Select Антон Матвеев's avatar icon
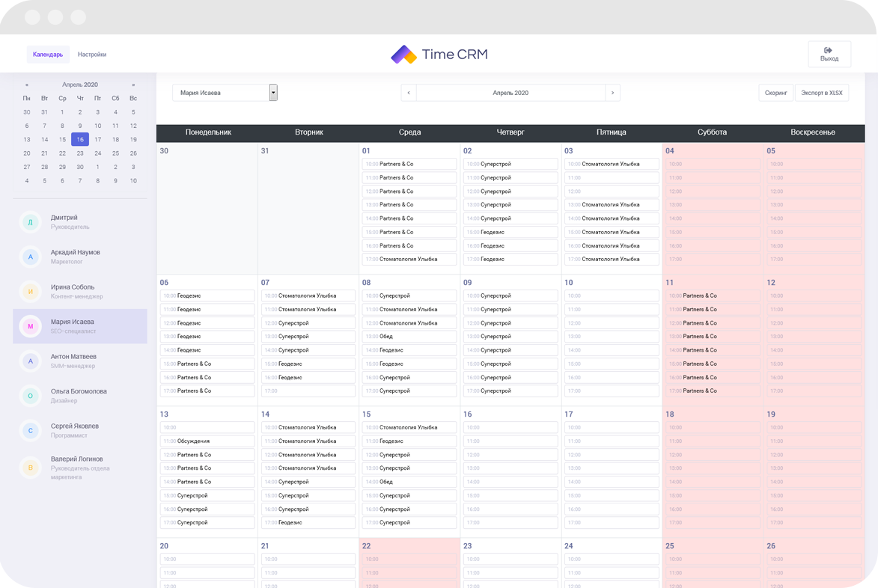878x588 pixels. (30, 361)
